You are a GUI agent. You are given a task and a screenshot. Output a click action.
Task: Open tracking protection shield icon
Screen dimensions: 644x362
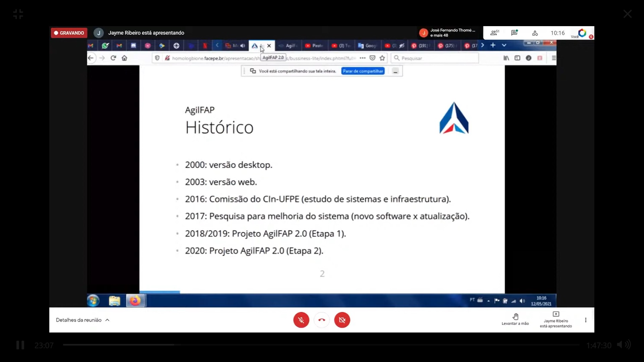pos(157,58)
